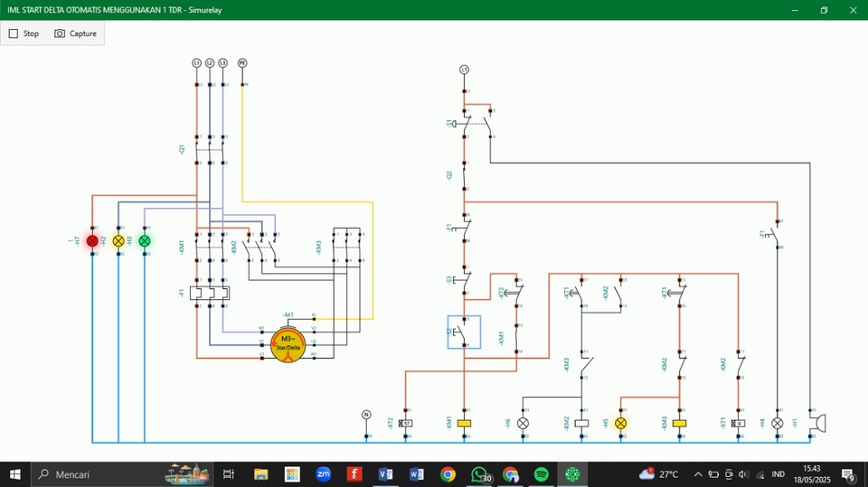Click the energized KM3 contactor coil
This screenshot has height=487, width=868.
click(x=679, y=424)
